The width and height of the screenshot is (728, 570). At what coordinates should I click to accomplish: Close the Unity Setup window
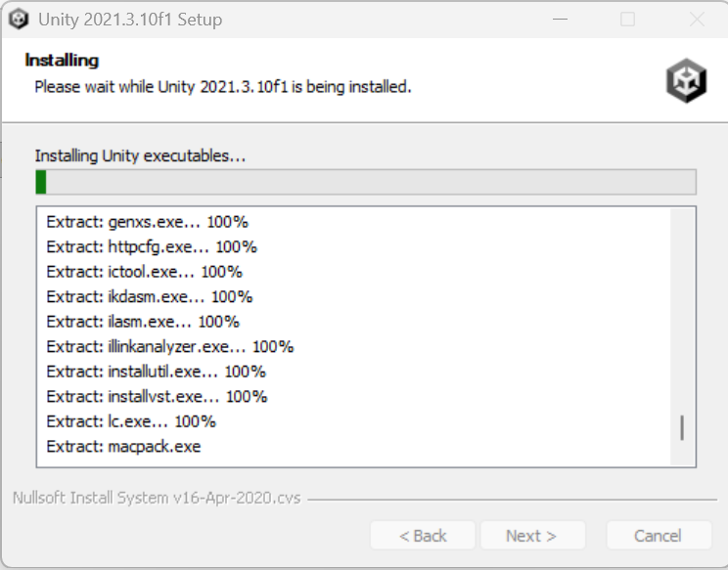point(698,20)
